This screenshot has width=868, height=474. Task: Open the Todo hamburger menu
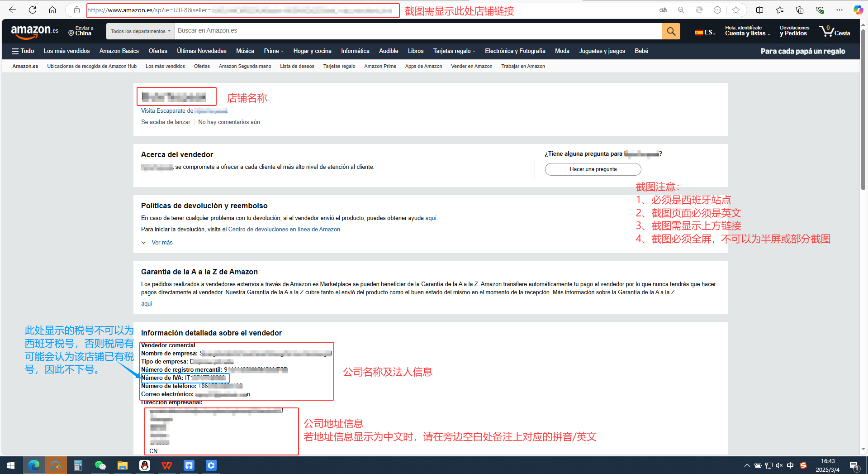tap(23, 51)
